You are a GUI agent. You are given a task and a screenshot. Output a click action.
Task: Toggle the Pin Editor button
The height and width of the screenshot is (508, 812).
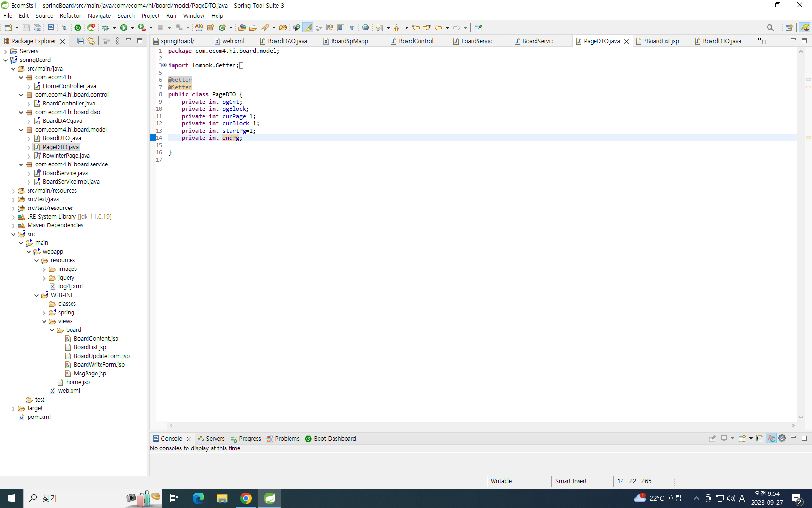[478, 28]
